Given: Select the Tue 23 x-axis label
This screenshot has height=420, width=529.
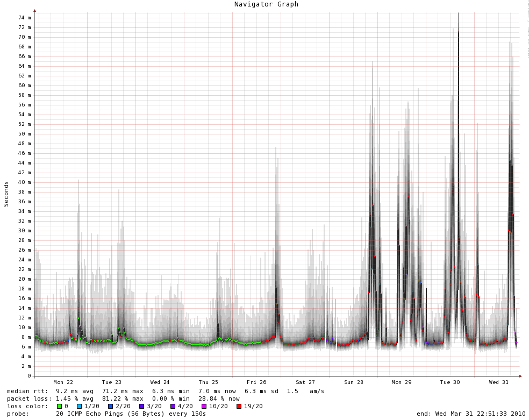Looking at the screenshot, I should pos(111,382).
